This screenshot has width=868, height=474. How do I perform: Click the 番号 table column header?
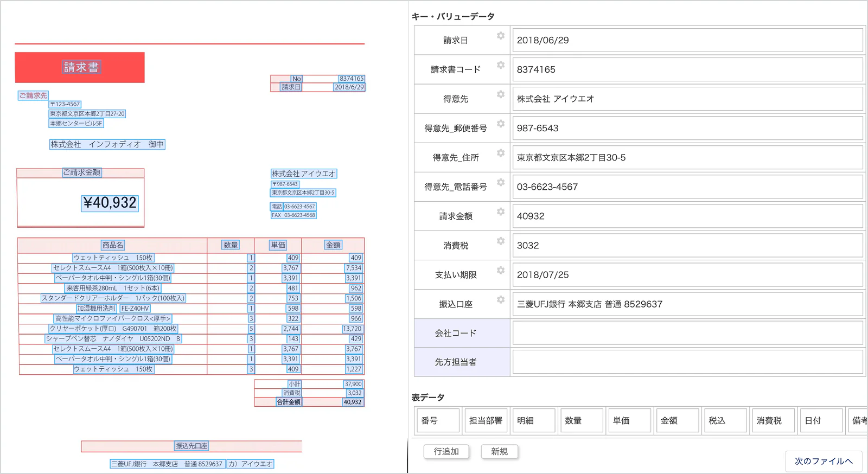tap(438, 420)
